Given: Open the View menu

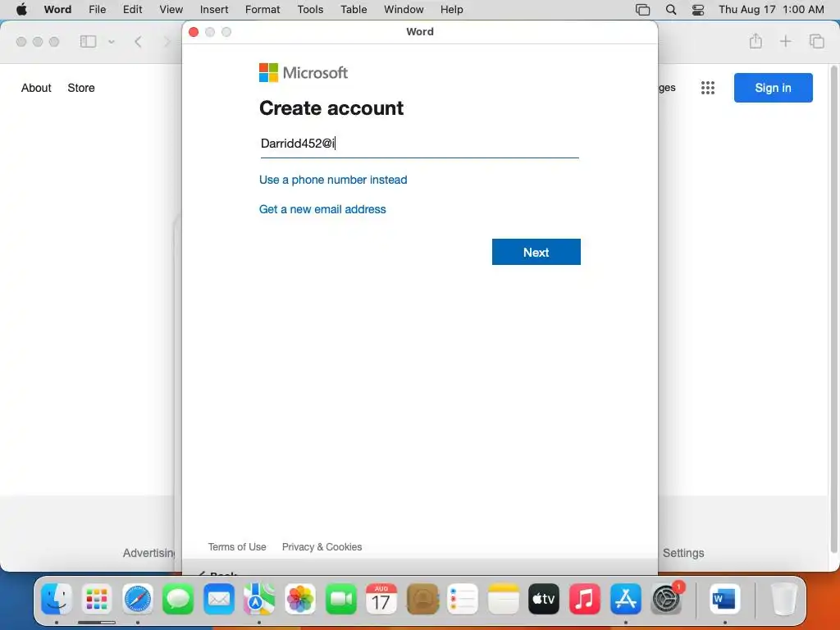Looking at the screenshot, I should pos(171,9).
